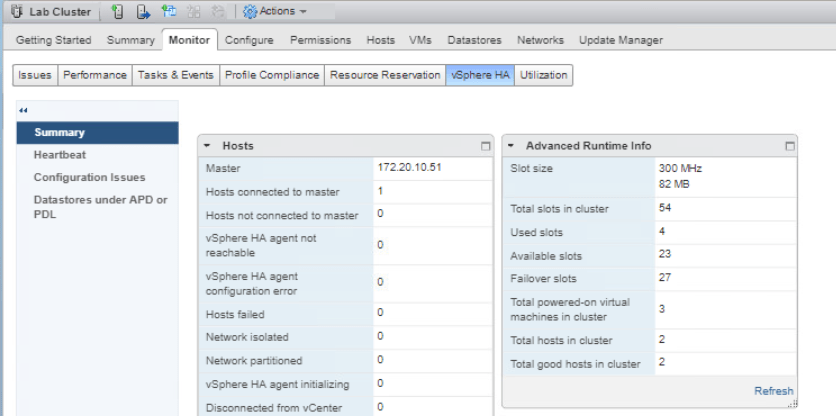Click the Refresh link
Image resolution: width=836 pixels, height=416 pixels.
[x=774, y=391]
